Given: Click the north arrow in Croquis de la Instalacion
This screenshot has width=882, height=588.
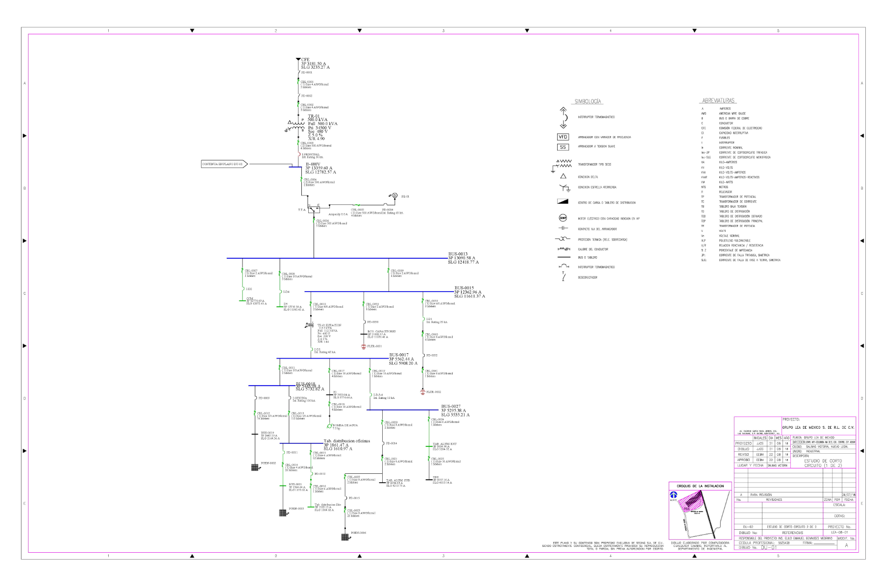Looking at the screenshot, I should point(674,496).
